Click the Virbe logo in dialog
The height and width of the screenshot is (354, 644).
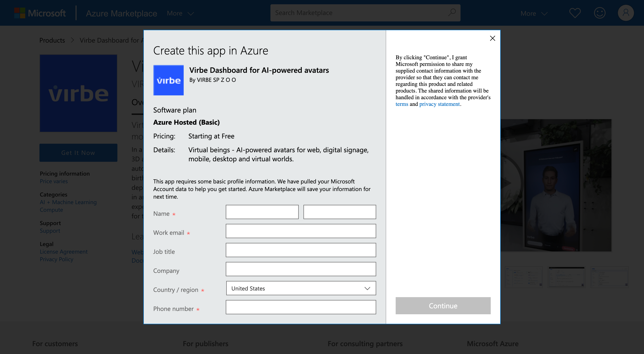(168, 80)
